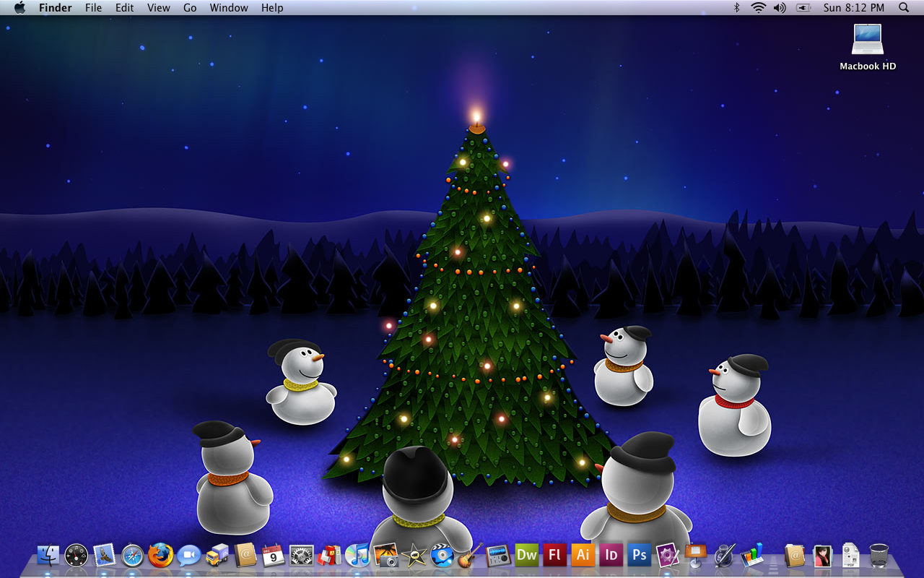Open iDVD disc icon in dock
This screenshot has width=924, height=578.
pyautogui.click(x=443, y=555)
